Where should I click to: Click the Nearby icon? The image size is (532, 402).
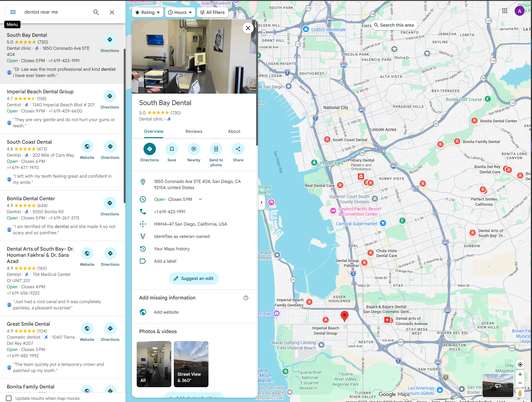point(194,149)
